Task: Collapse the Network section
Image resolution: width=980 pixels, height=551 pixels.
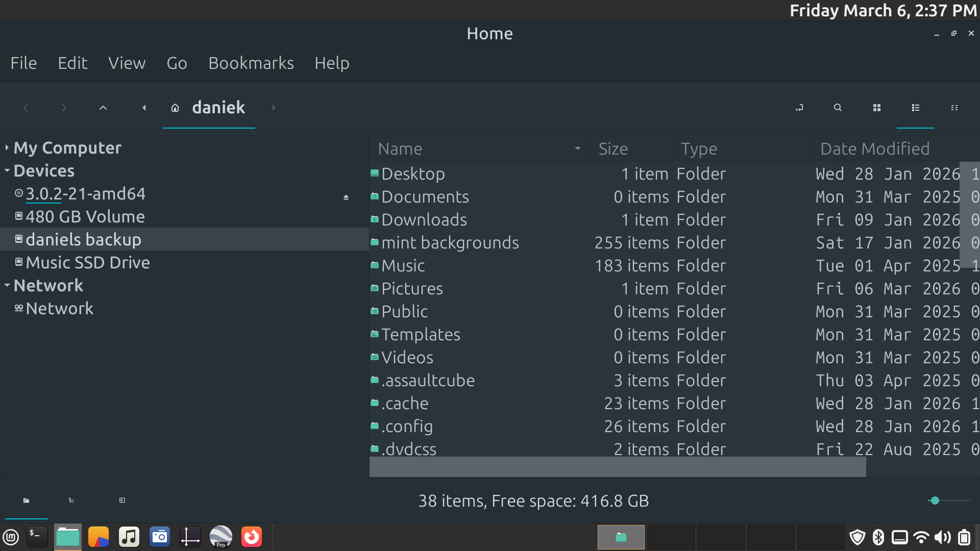Action: [x=7, y=285]
